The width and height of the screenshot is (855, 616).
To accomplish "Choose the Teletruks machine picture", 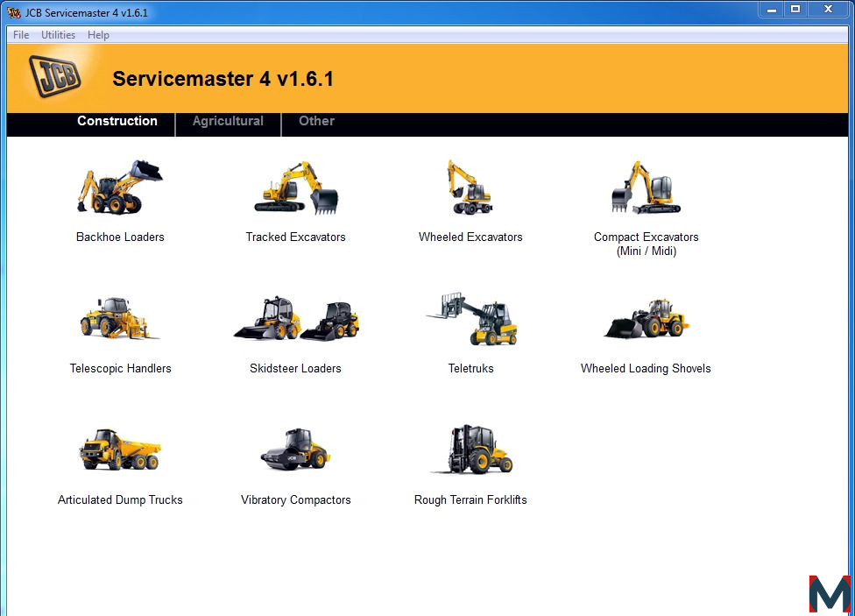I will [471, 319].
